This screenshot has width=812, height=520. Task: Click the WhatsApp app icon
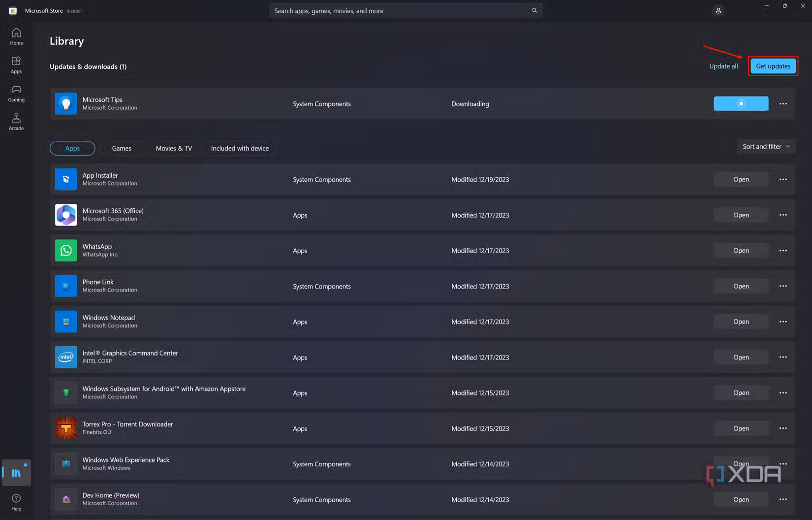click(x=66, y=251)
